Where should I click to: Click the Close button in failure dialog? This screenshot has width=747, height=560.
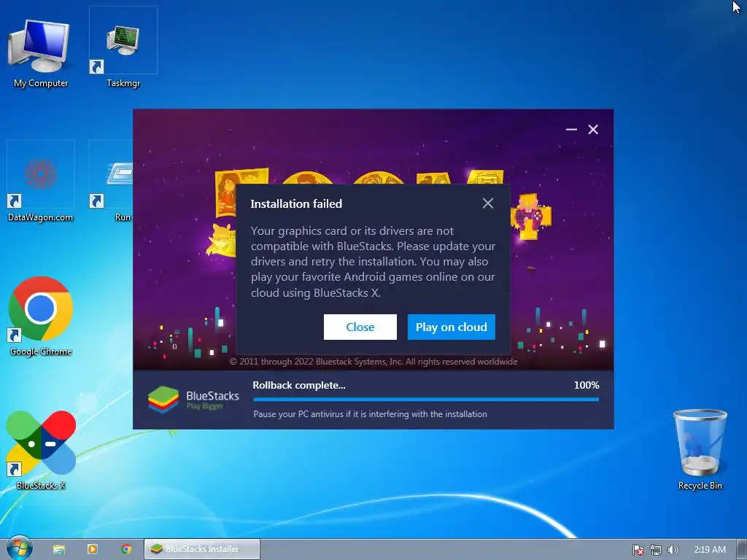pyautogui.click(x=360, y=327)
